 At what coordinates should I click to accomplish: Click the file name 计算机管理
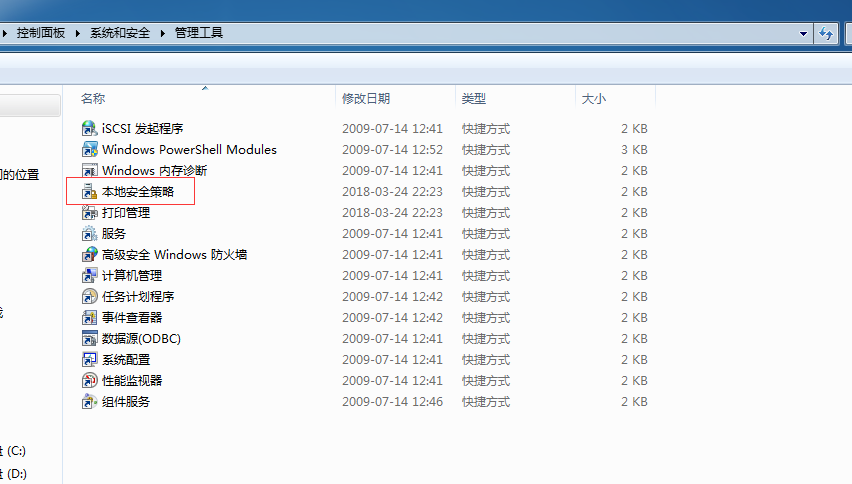132,275
